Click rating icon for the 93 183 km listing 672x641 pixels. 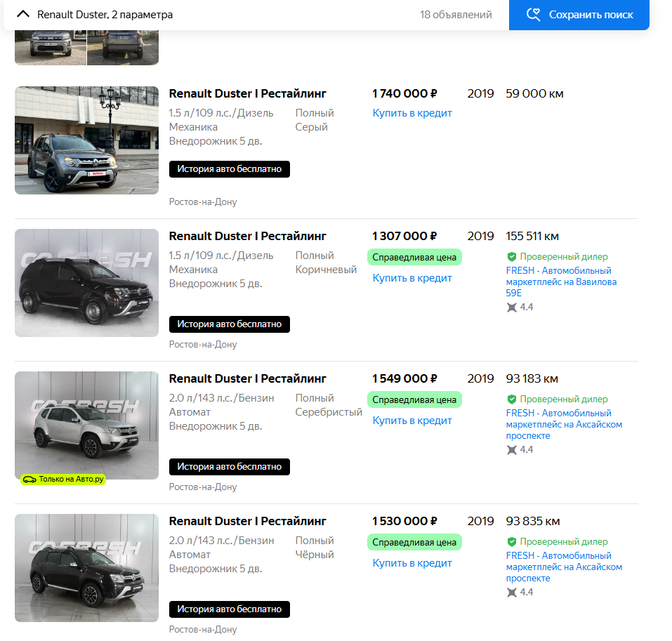[512, 450]
